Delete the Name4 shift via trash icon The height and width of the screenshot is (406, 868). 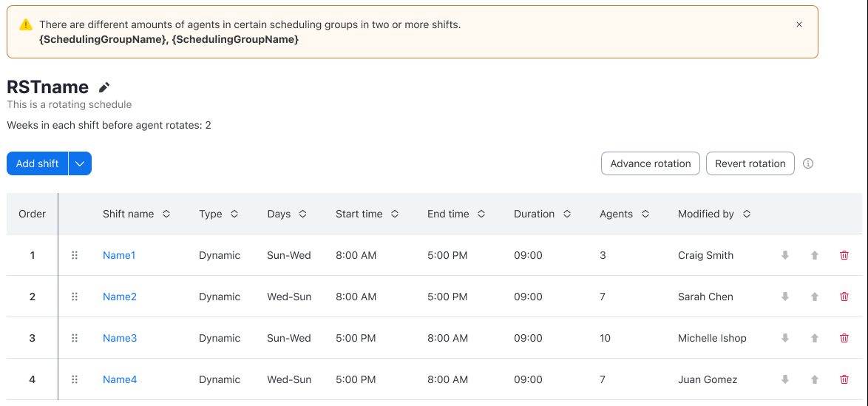tap(844, 379)
